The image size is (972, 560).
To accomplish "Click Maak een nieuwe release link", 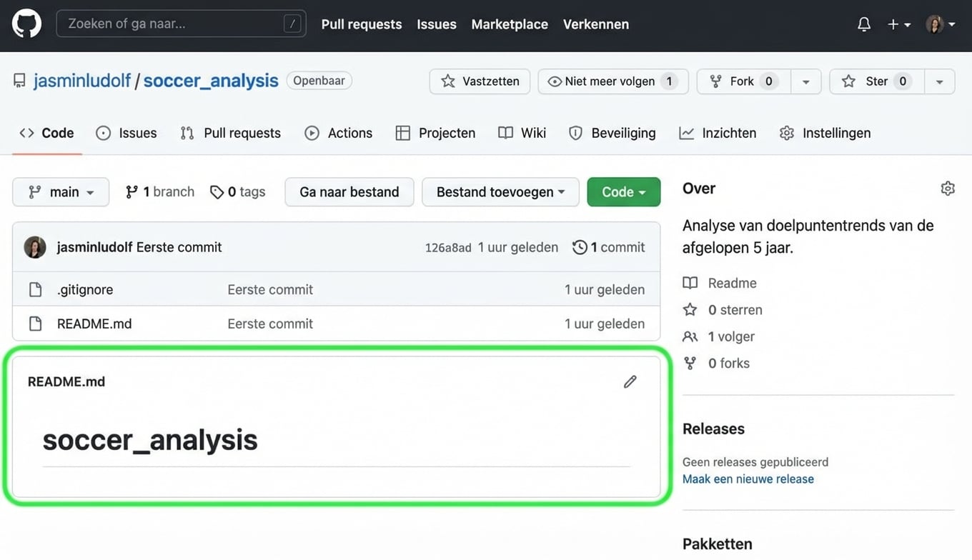I will coord(748,479).
